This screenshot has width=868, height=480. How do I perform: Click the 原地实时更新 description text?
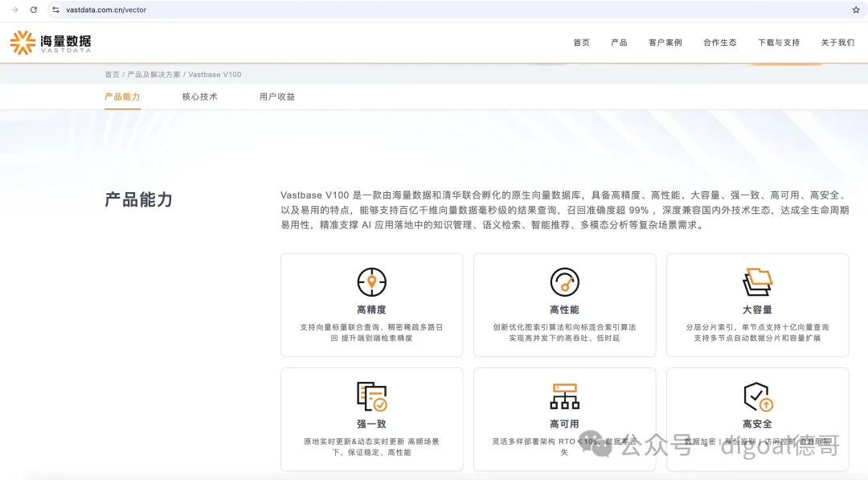(371, 447)
